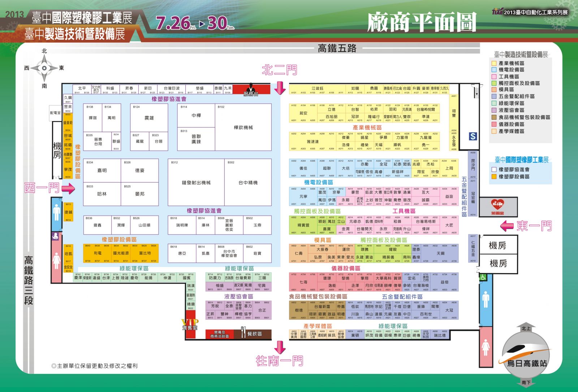Click the 液壓協會區 legend swatch
The image size is (578, 392).
pyautogui.click(x=494, y=110)
